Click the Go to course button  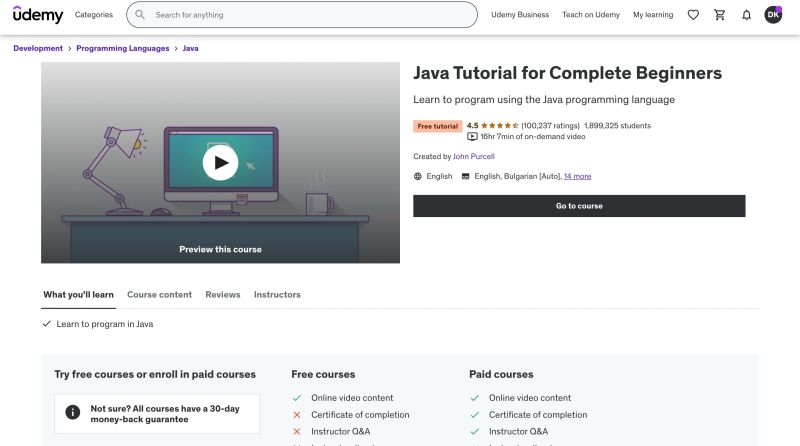tap(579, 206)
